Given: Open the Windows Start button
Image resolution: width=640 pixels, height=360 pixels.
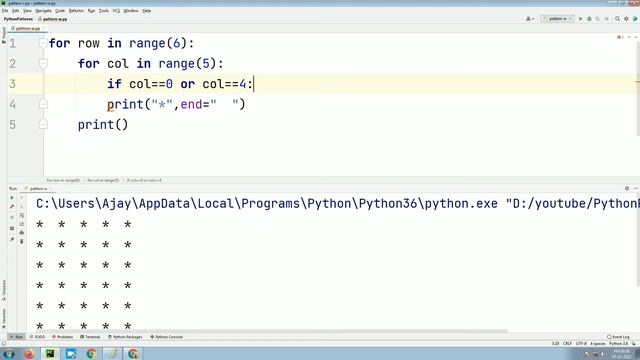Looking at the screenshot, I should coord(9,353).
